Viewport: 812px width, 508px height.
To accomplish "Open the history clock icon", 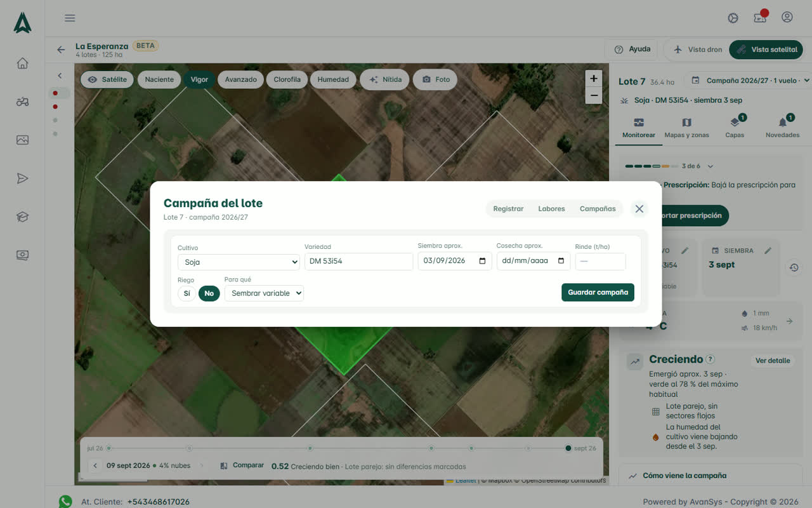I will click(794, 267).
